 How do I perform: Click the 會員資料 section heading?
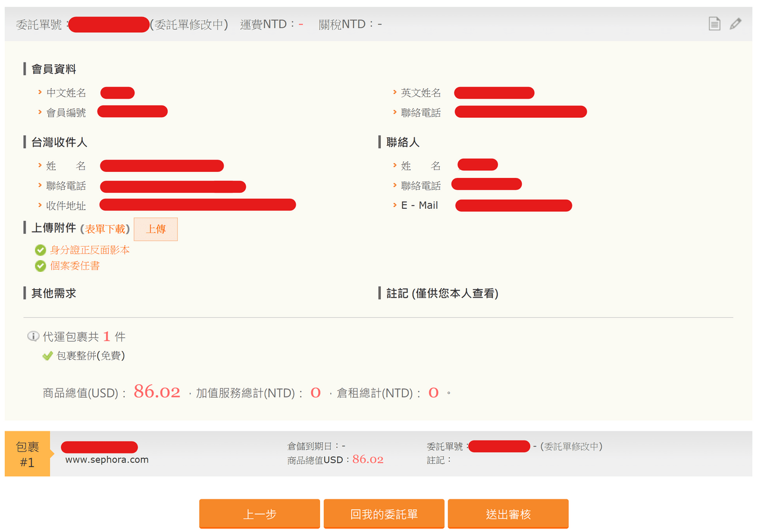pos(54,69)
